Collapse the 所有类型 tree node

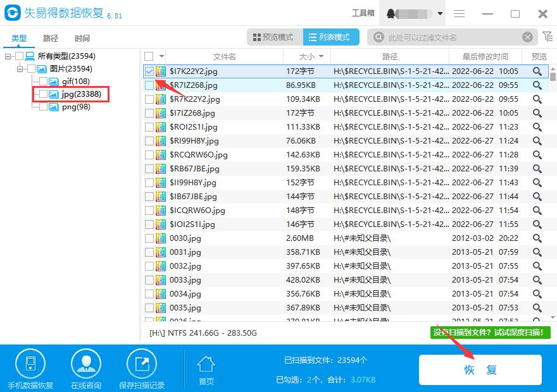point(8,56)
